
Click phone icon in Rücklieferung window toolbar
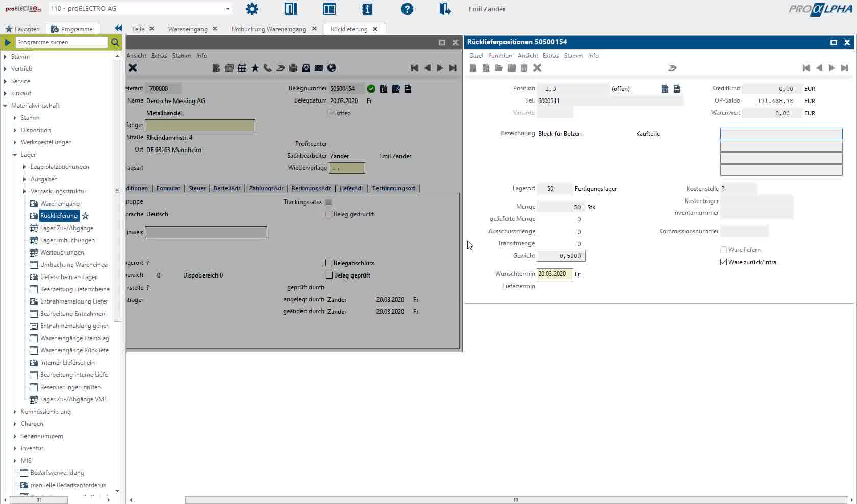[267, 68]
